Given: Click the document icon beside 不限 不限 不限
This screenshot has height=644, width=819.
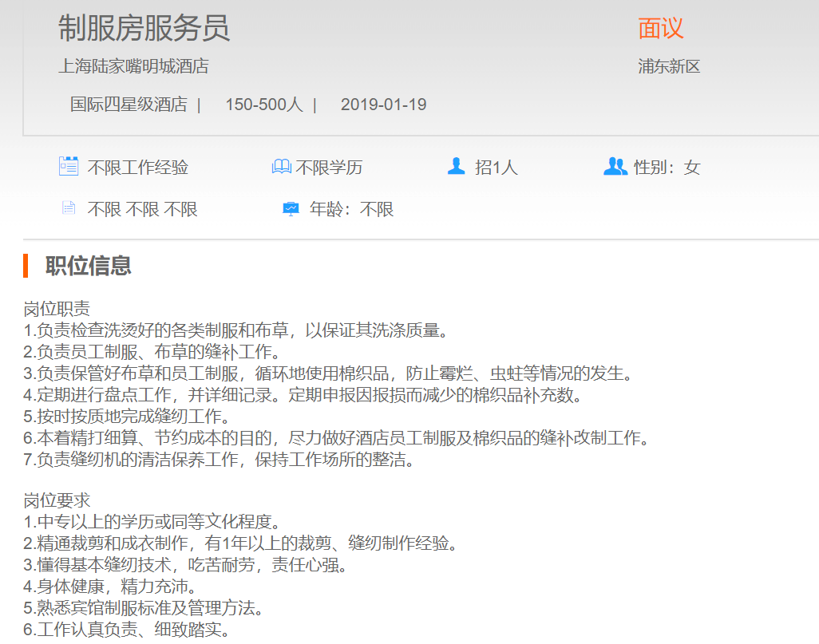Looking at the screenshot, I should 69,208.
